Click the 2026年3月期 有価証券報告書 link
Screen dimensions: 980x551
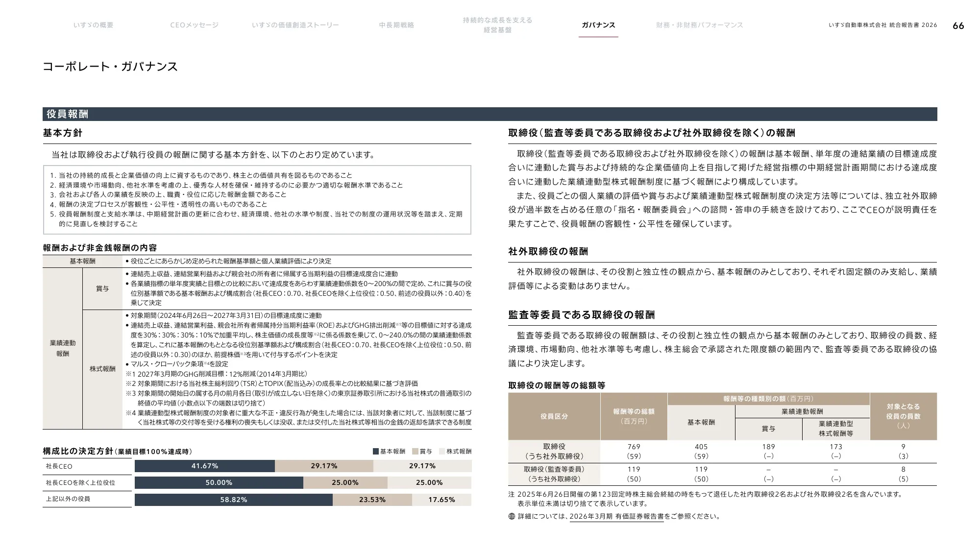pyautogui.click(x=616, y=516)
